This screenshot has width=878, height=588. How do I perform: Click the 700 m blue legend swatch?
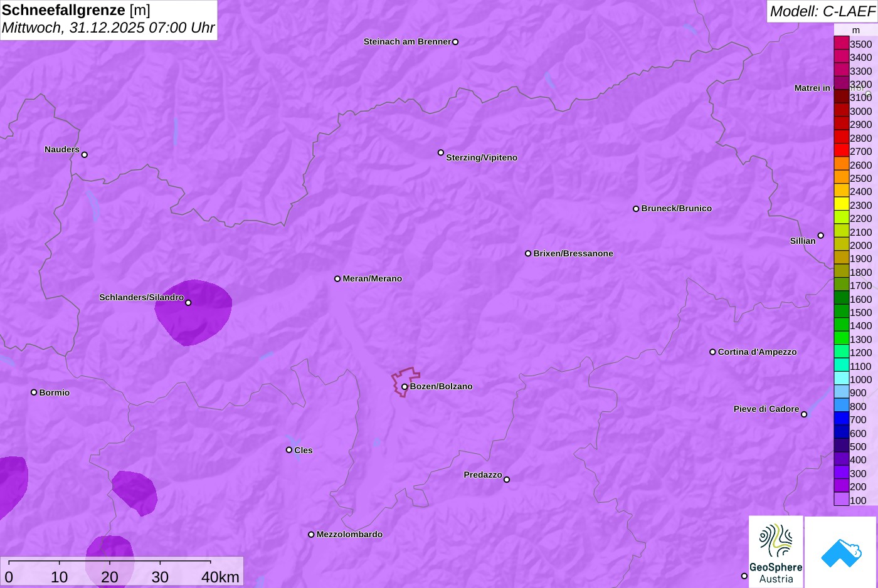841,419
